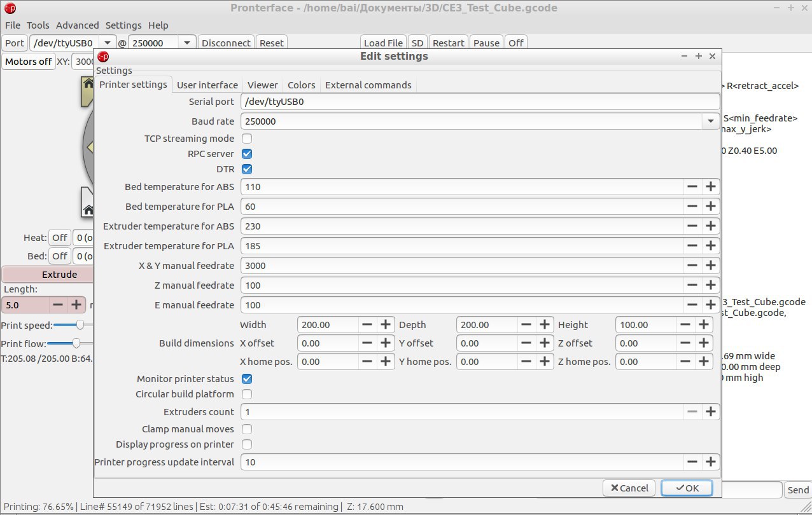
Task: Decrease Z manual feedrate with minus
Action: 692,285
